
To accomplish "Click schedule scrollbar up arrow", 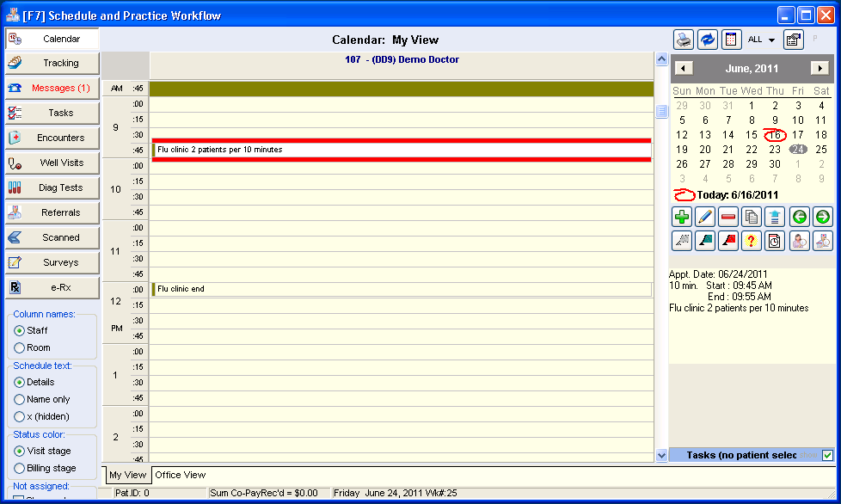I will [662, 59].
